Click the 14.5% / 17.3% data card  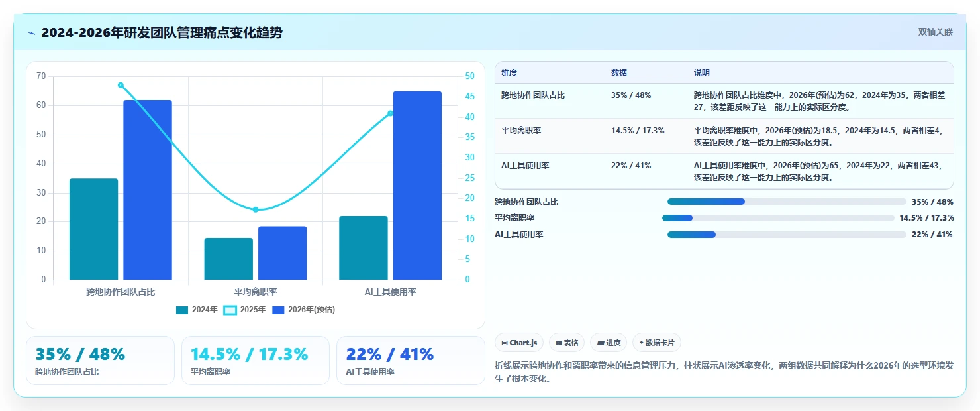256,361
